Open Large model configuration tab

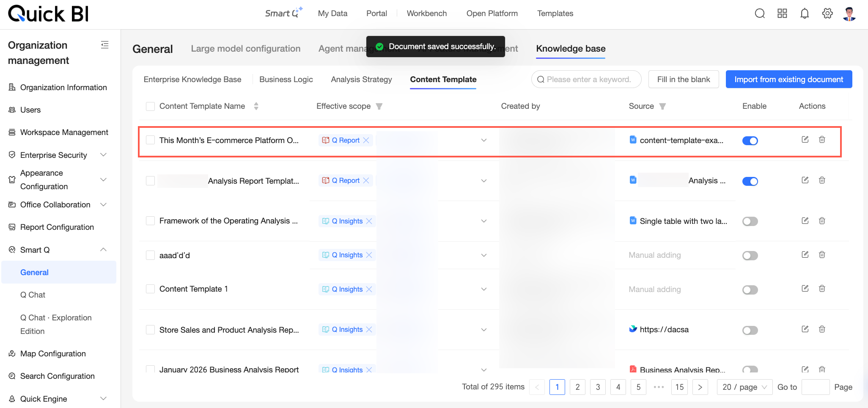[x=246, y=49]
